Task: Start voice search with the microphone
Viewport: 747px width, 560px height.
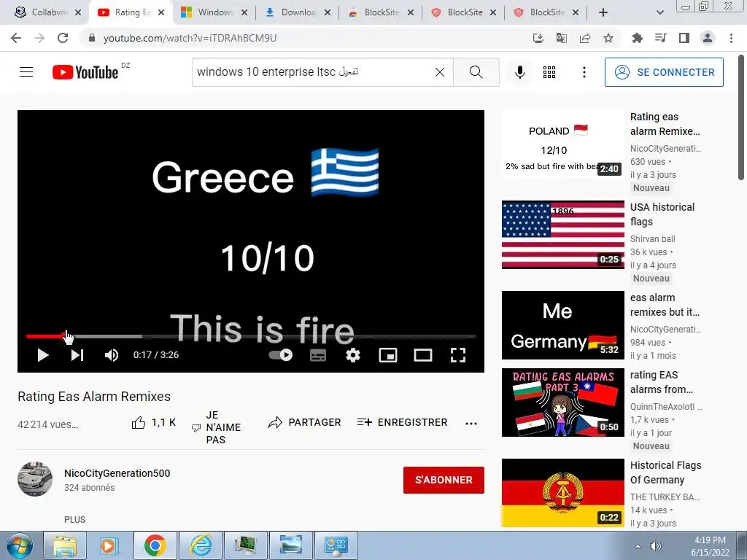Action: click(519, 72)
